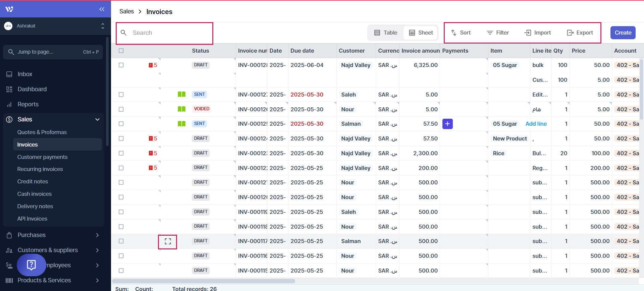Image resolution: width=644 pixels, height=291 pixels.
Task: Open the Import option
Action: point(538,33)
